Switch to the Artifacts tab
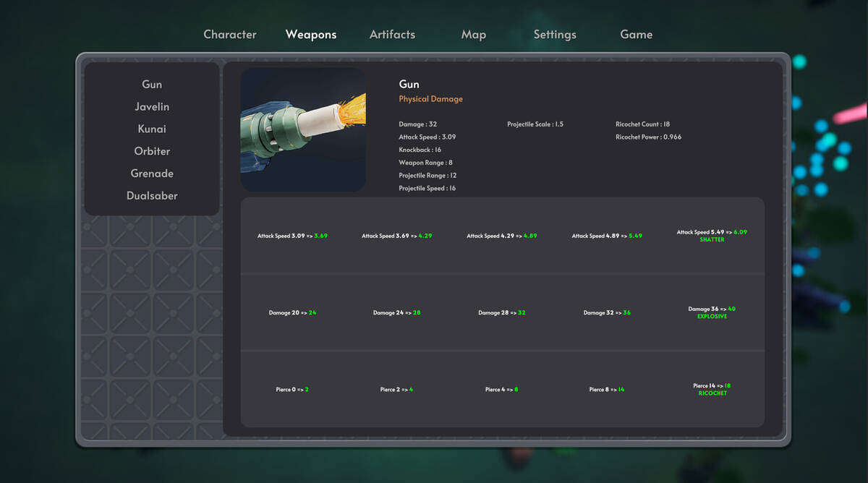 pos(392,34)
